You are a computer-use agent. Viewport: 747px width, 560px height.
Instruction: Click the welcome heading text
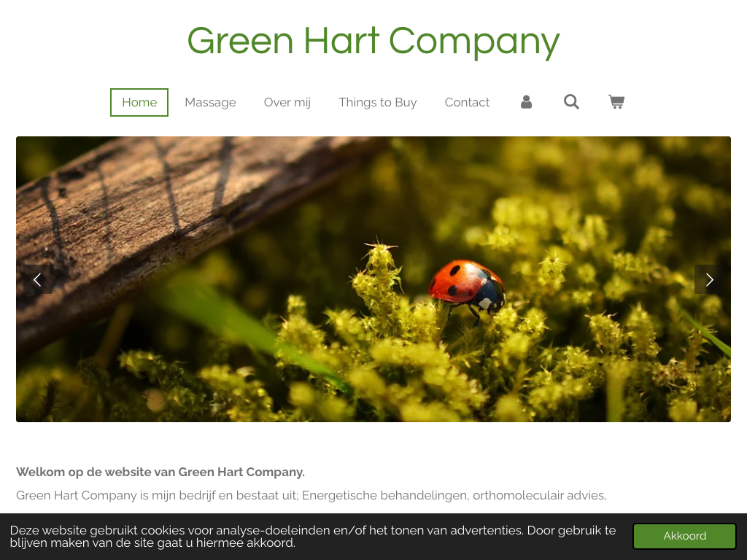point(160,472)
